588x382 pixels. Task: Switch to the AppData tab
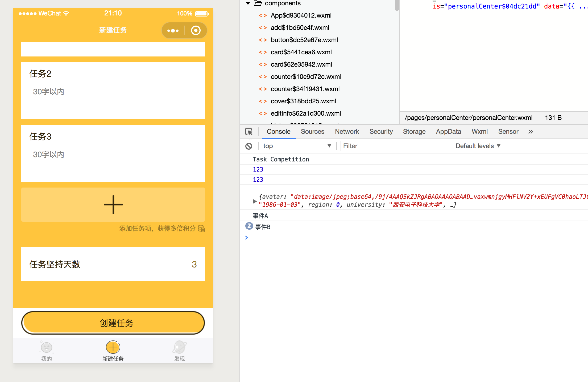[x=448, y=132]
